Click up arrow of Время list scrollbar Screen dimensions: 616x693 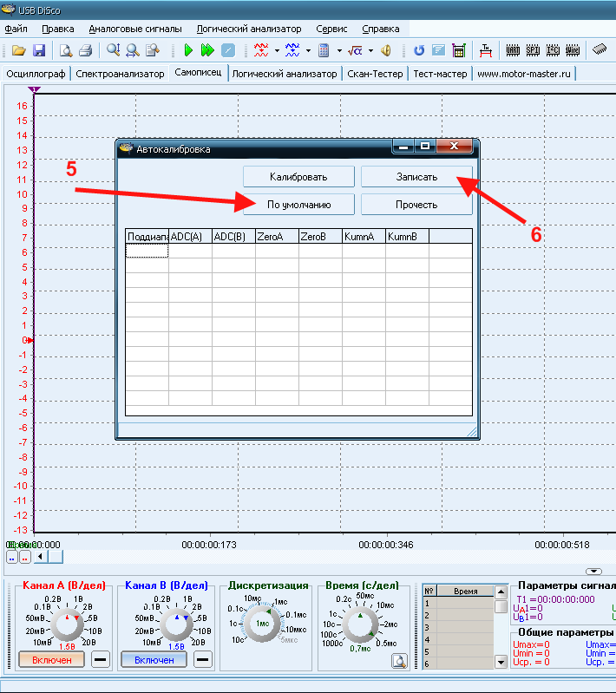501,592
